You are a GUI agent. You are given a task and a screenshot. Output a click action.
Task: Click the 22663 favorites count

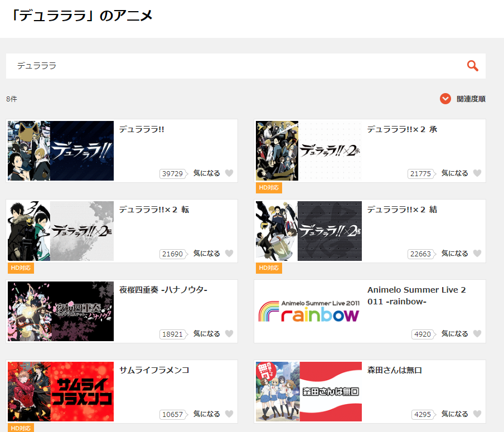pyautogui.click(x=421, y=254)
